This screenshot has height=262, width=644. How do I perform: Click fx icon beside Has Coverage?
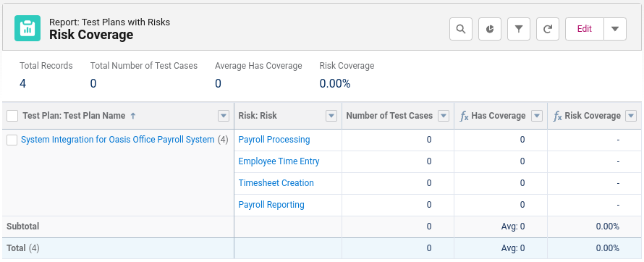coord(464,117)
